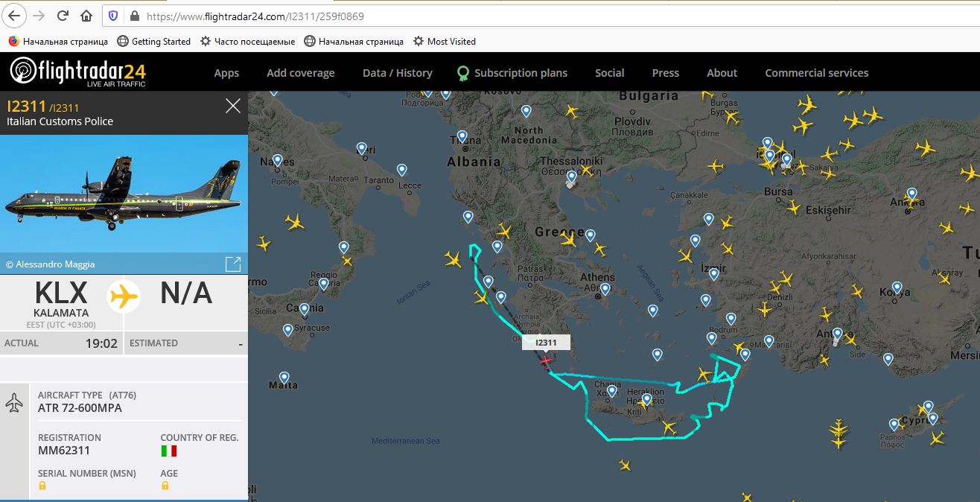Click the yellow plane icon between airports

(124, 296)
